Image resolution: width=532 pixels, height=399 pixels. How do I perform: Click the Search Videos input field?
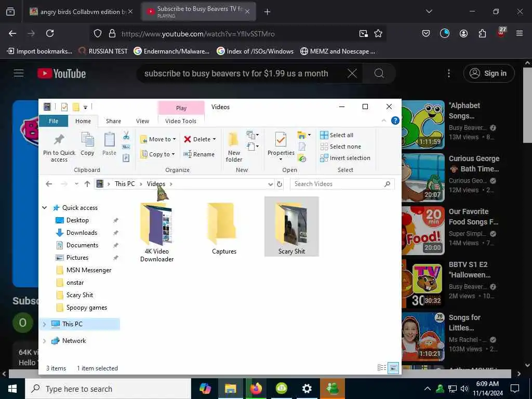(x=342, y=184)
